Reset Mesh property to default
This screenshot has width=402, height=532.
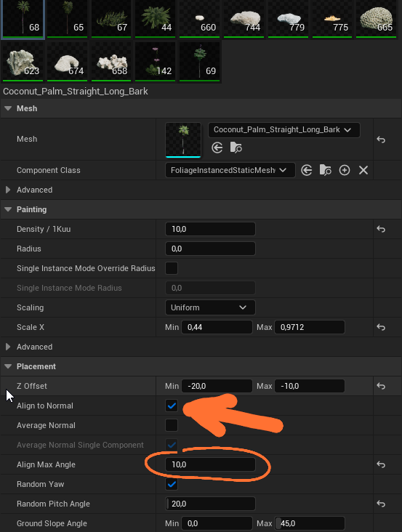(381, 140)
